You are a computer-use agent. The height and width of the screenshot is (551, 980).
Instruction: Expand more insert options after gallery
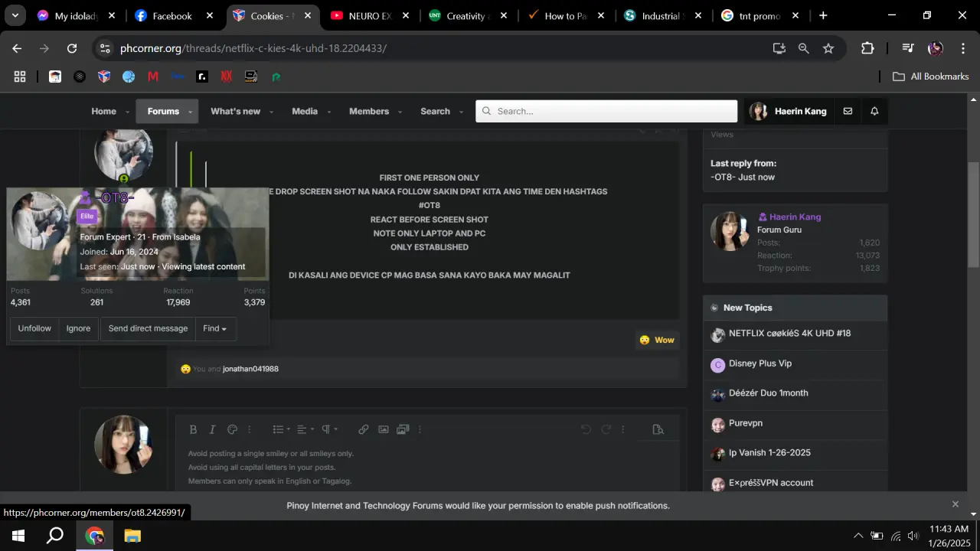click(420, 429)
